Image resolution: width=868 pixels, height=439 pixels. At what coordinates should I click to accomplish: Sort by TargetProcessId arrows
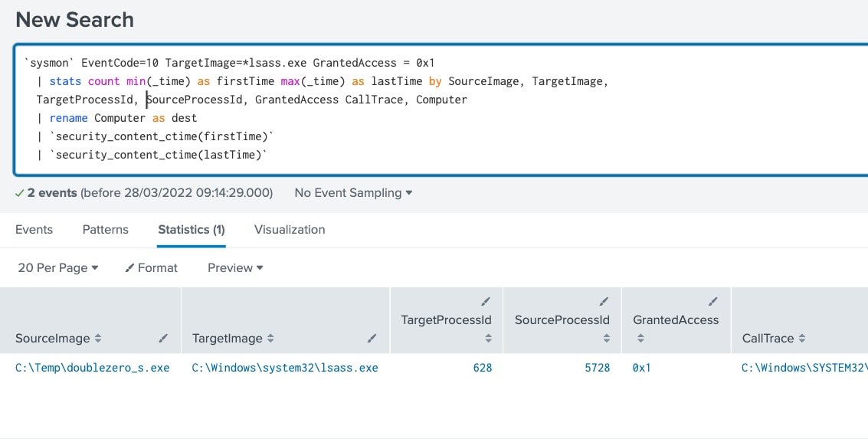pyautogui.click(x=488, y=338)
